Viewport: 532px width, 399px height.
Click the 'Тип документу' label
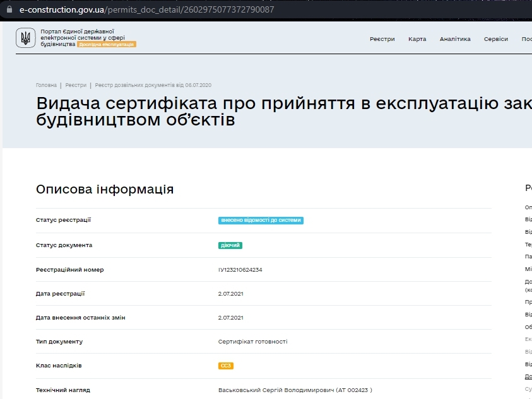coord(59,342)
